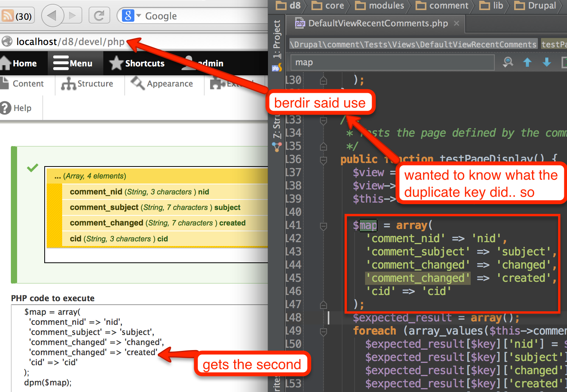Open the Drupal breadcrumb folder
The width and height of the screenshot is (567, 392).
[x=536, y=5]
